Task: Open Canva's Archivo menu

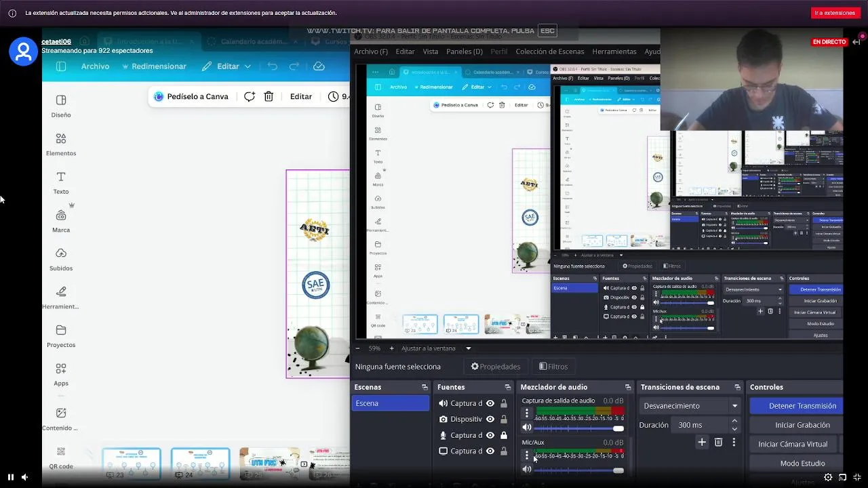Action: pyautogui.click(x=95, y=66)
